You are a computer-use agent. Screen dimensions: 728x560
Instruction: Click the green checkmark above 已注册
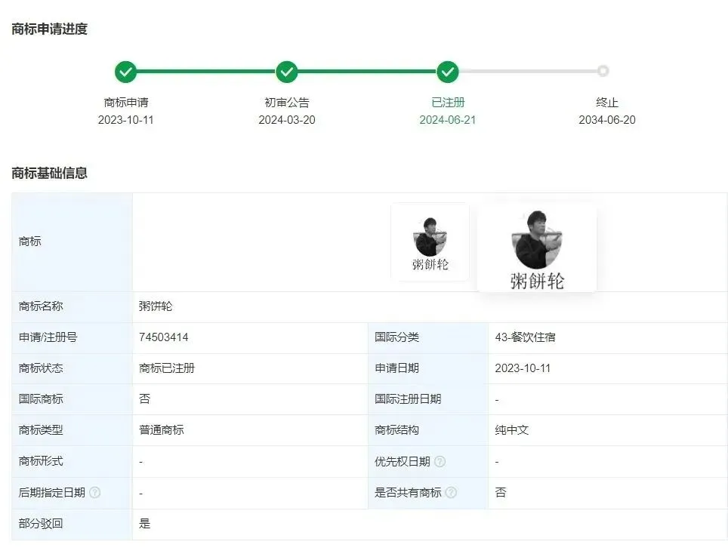[x=448, y=72]
